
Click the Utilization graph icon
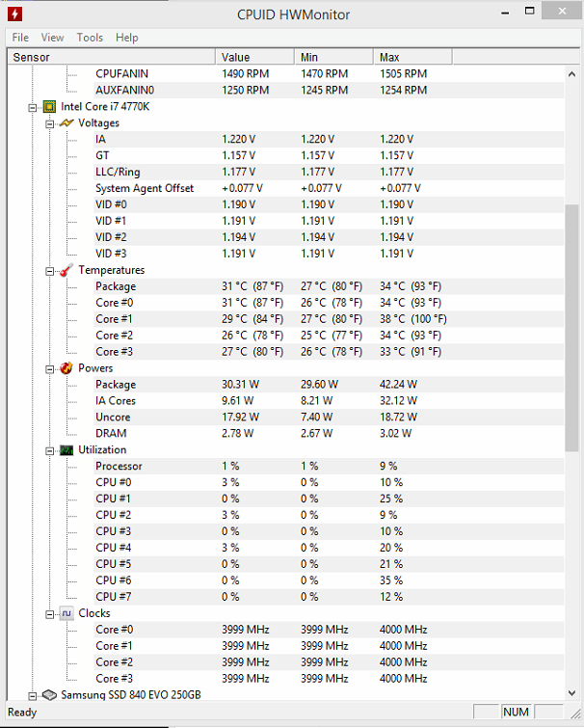[66, 450]
